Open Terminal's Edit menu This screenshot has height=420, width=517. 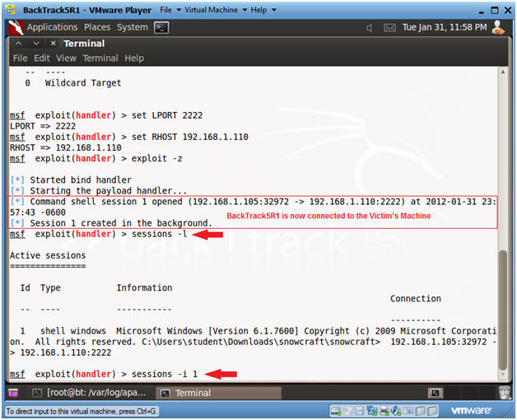[42, 58]
